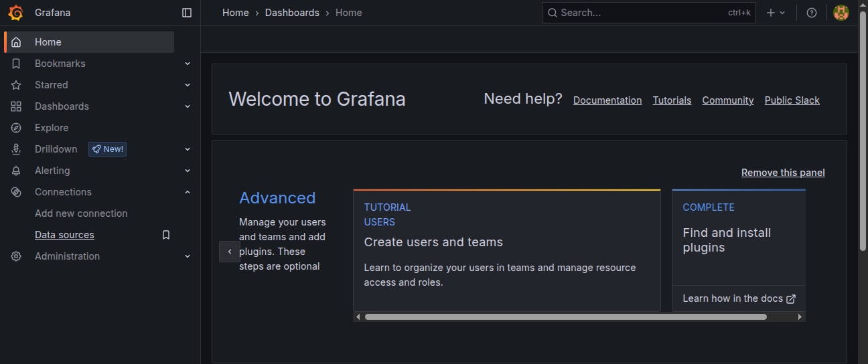
Task: Open the Community link
Action: tap(728, 100)
